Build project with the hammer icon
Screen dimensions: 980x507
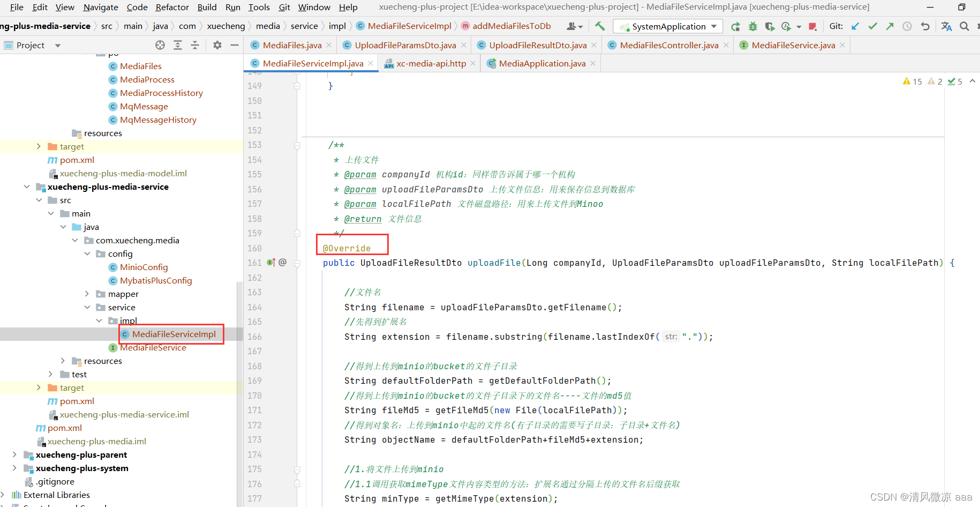[x=600, y=26]
